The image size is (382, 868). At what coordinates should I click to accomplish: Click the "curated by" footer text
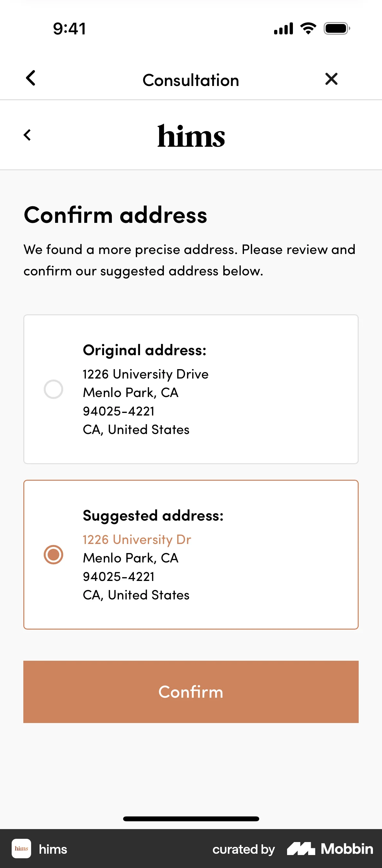point(244,849)
